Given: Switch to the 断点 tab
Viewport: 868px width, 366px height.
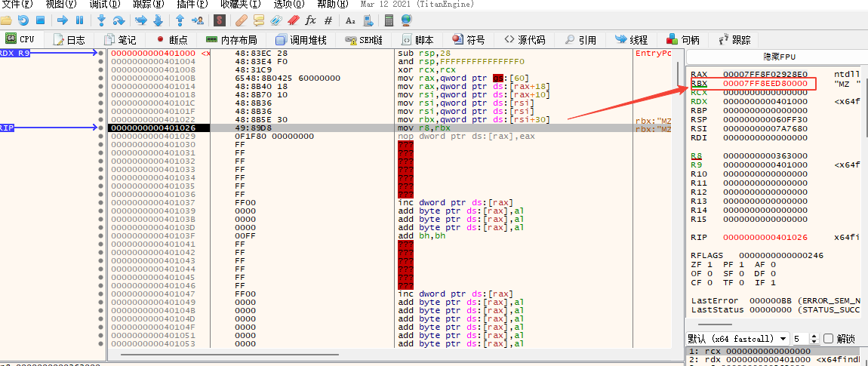Looking at the screenshot, I should pyautogui.click(x=172, y=40).
